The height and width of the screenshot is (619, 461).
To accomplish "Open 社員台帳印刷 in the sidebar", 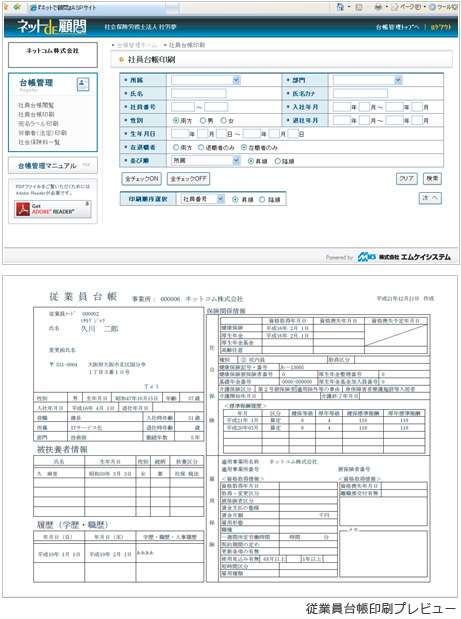I will (x=36, y=114).
